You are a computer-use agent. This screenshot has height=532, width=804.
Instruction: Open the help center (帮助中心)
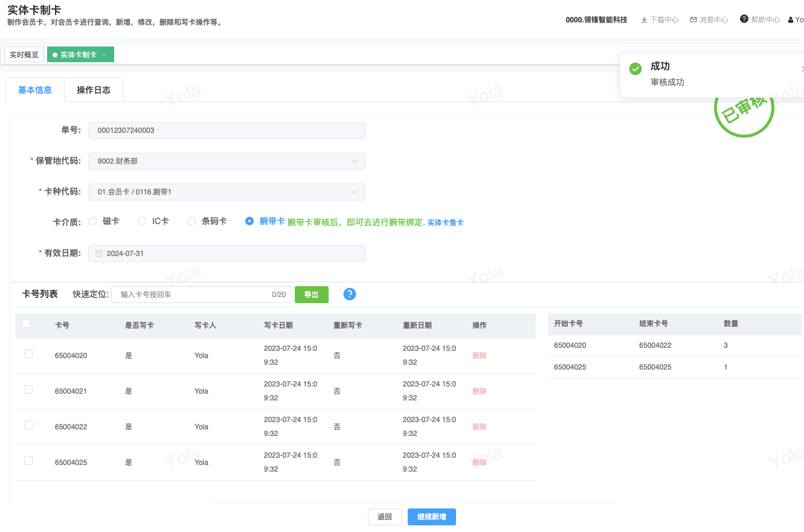[760, 20]
